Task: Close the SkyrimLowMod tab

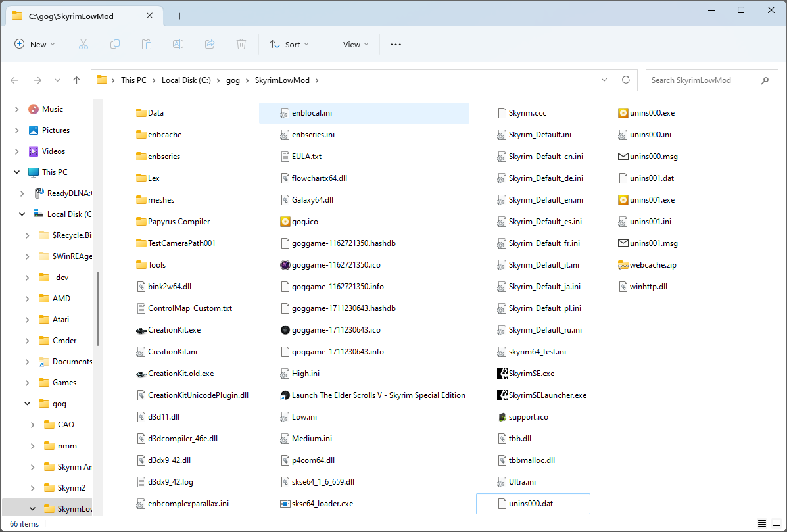Action: tap(149, 16)
